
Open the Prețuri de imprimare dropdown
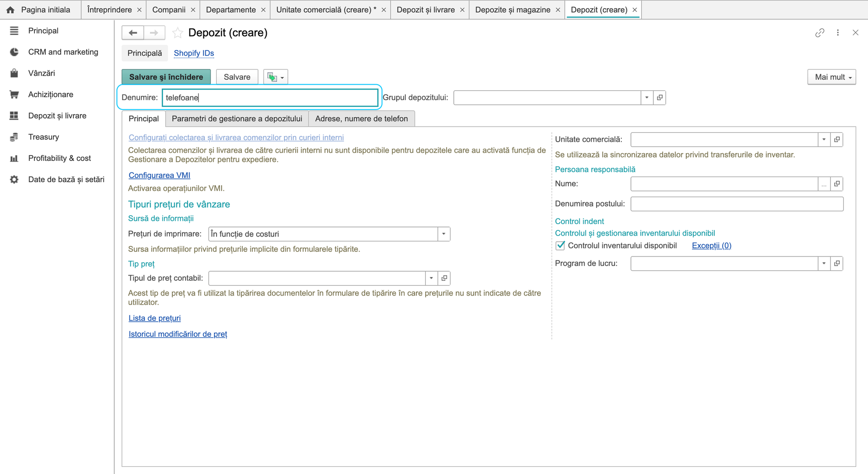click(x=444, y=234)
